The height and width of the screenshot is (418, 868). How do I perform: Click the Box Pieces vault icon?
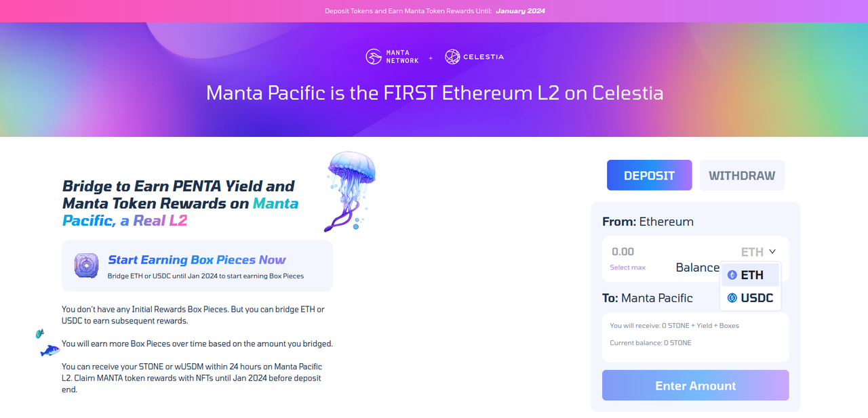[x=87, y=266]
